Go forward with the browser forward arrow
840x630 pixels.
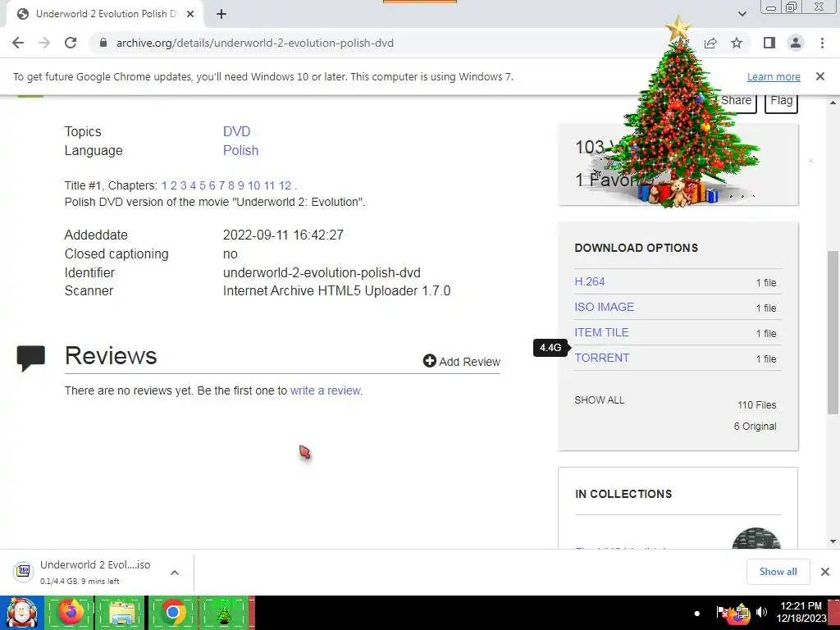coord(44,43)
